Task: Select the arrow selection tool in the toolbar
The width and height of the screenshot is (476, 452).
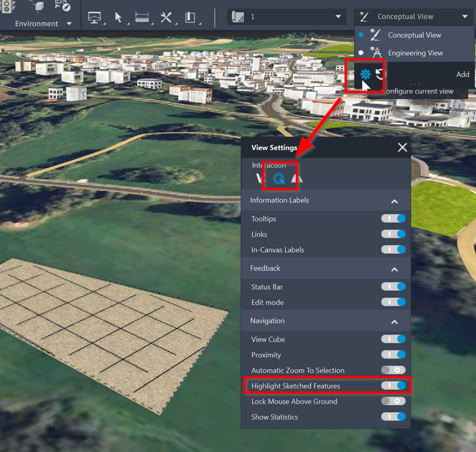Action: coord(118,17)
